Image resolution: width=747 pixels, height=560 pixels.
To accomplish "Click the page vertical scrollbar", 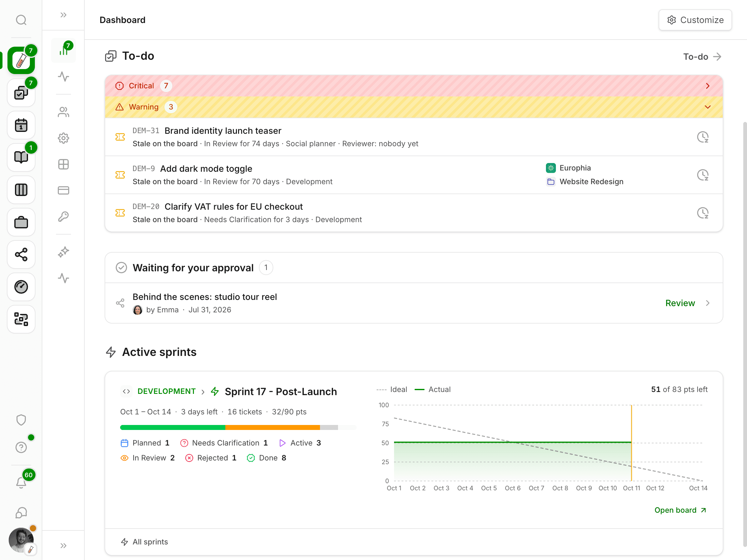I will click(x=745, y=334).
